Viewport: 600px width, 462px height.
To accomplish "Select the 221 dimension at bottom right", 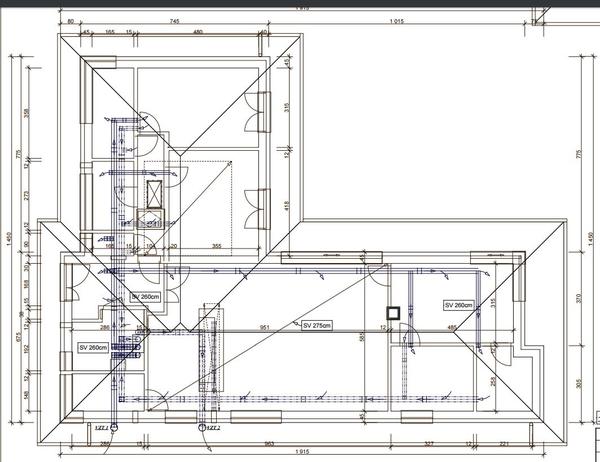I will (x=505, y=441).
